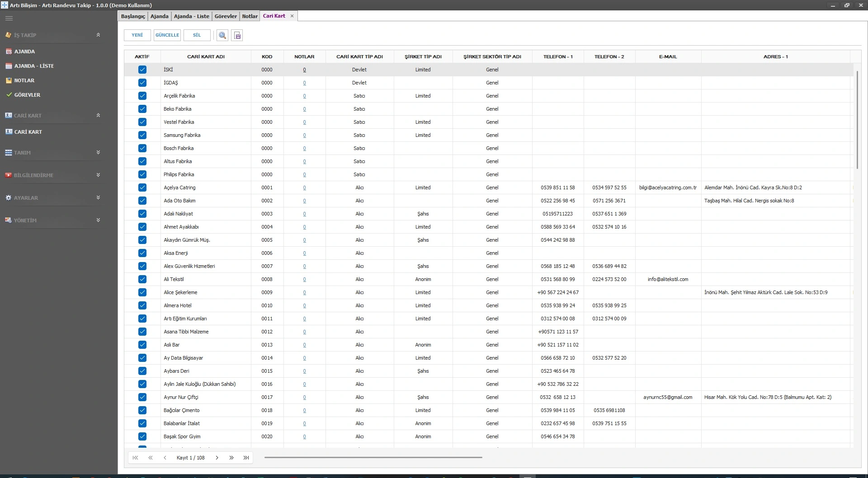The height and width of the screenshot is (478, 868).
Task: Click the vertical scrollbar of the grid
Action: pyautogui.click(x=857, y=120)
